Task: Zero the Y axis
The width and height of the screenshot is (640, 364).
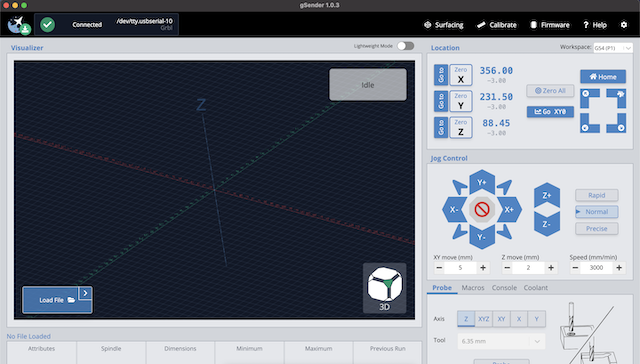Action: pos(461,101)
